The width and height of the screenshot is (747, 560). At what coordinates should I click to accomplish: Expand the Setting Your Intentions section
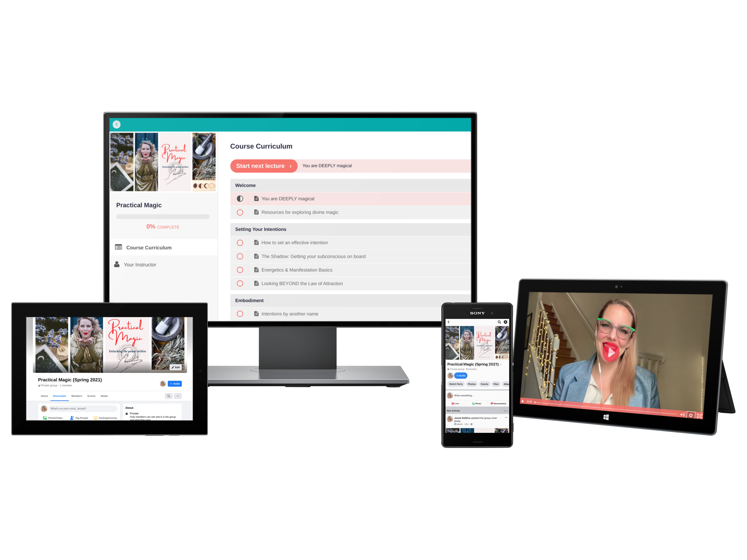pyautogui.click(x=264, y=229)
